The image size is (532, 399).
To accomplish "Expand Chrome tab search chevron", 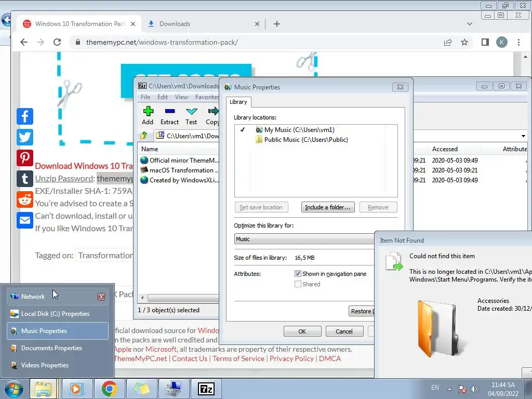I will [470, 24].
